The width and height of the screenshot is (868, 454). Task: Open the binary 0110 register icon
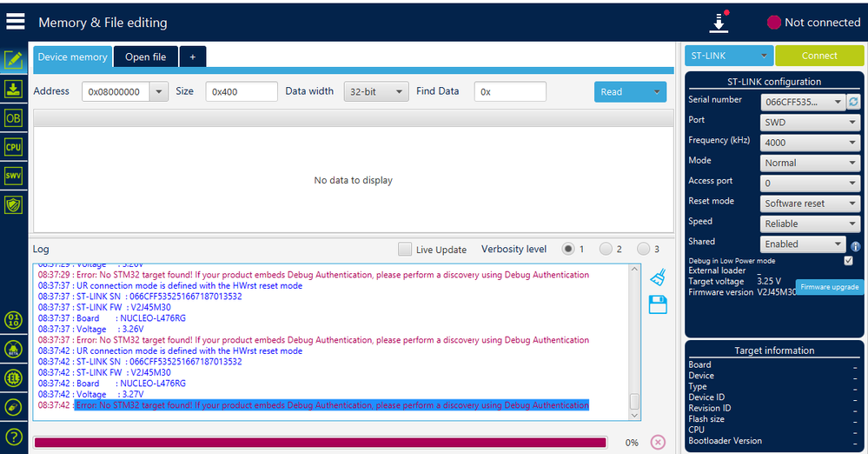coord(13,320)
